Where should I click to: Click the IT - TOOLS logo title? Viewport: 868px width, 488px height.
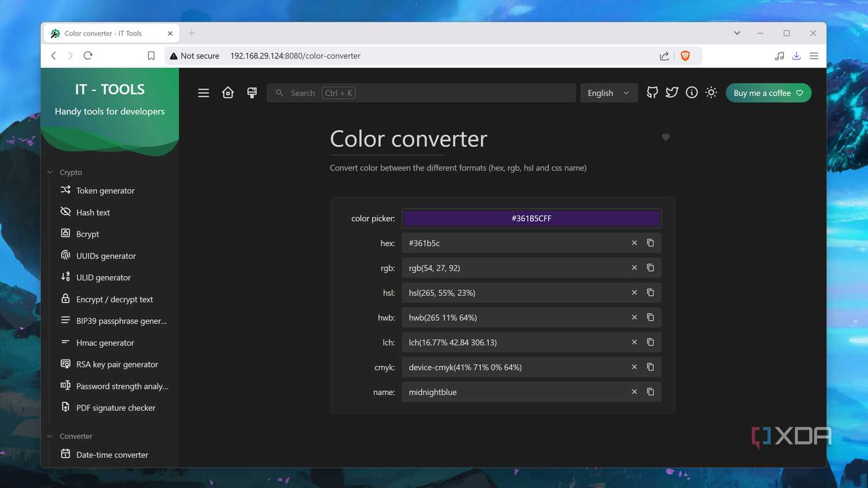[110, 90]
